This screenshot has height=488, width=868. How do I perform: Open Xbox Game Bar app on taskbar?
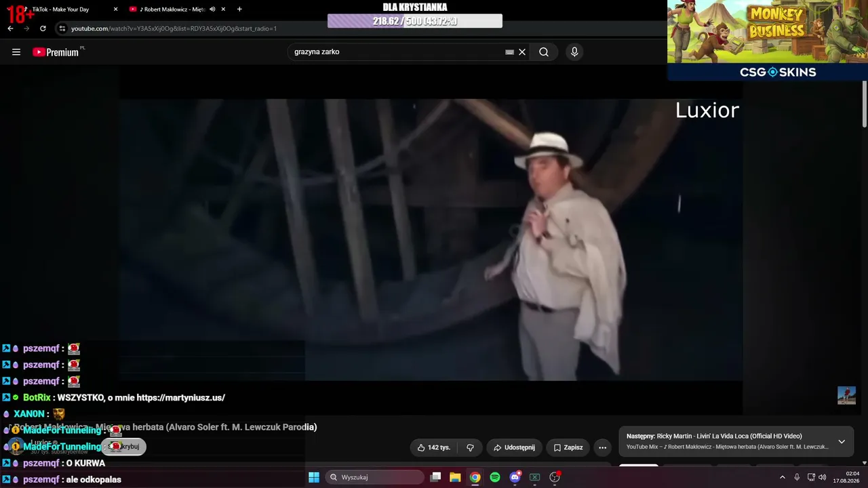click(x=534, y=477)
